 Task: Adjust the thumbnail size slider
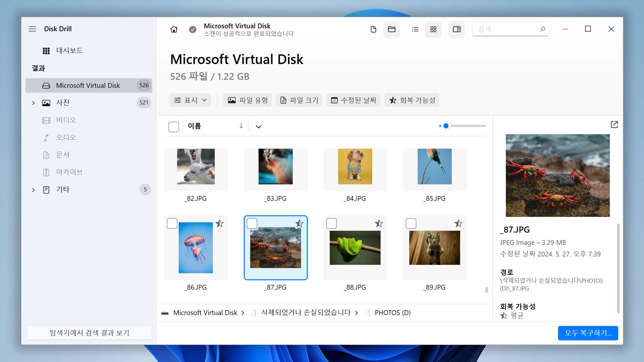point(446,126)
